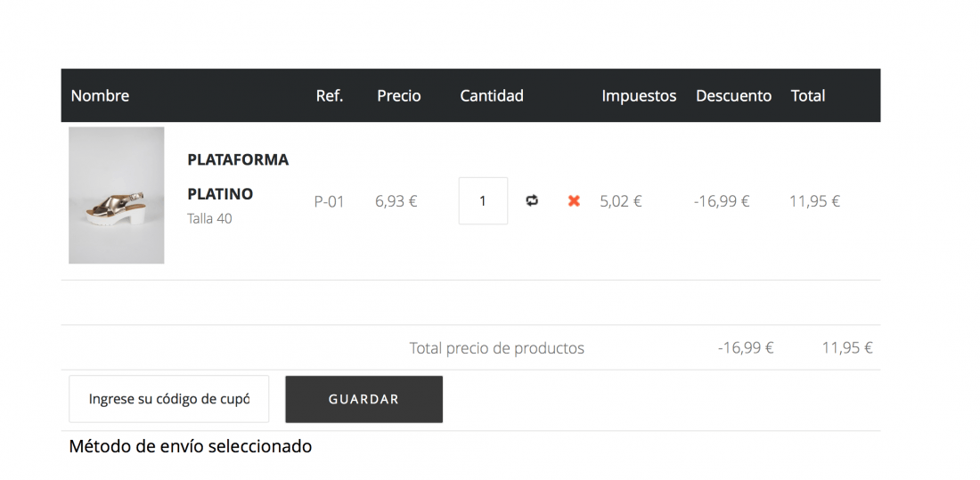Click Método de envío seleccionado heading
Viewport: 980px width, 480px height.
[190, 446]
